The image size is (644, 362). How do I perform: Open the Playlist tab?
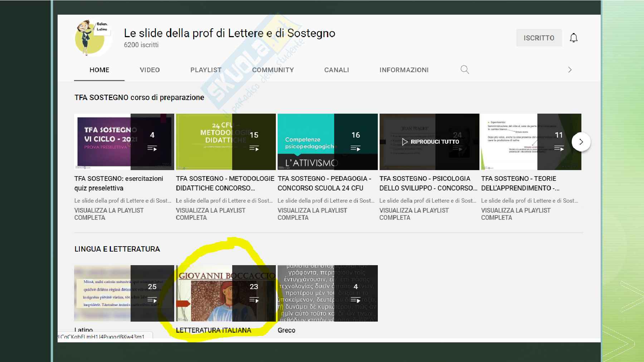(x=206, y=70)
